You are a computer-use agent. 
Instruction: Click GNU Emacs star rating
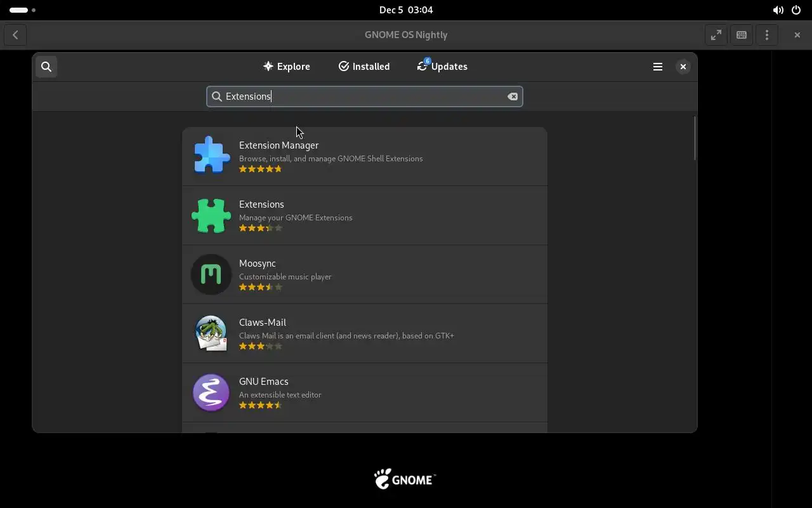coord(261,405)
